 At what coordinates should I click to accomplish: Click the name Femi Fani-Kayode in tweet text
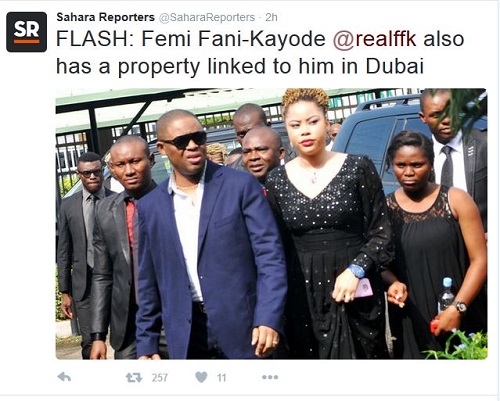pos(233,39)
